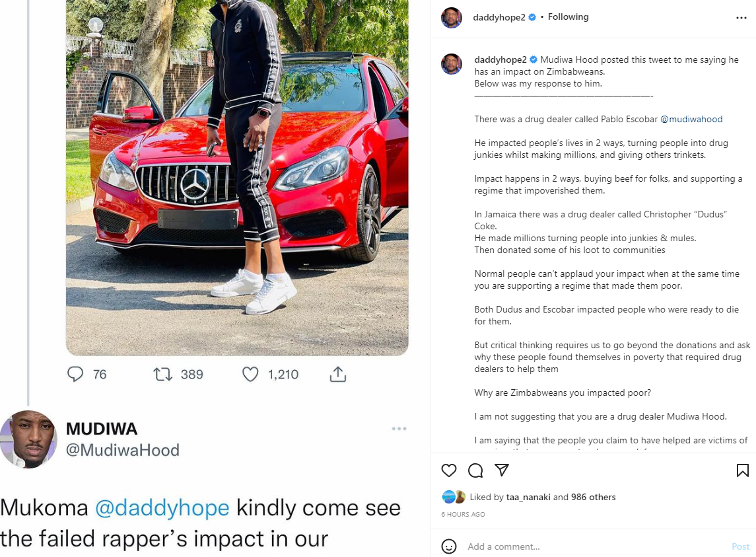The width and height of the screenshot is (756, 557).
Task: Click the retweet icon showing 389
Action: click(162, 374)
